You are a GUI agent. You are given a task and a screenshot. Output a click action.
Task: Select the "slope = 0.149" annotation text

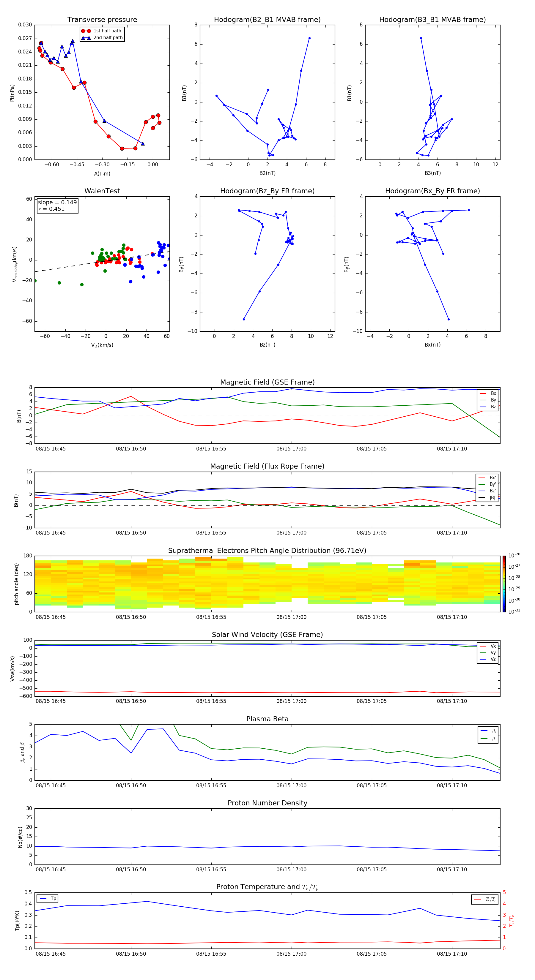click(x=57, y=203)
